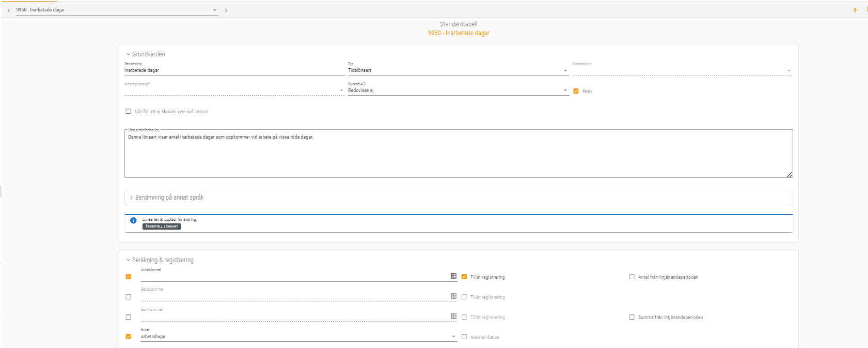This screenshot has width=868, height=348.
Task: Click into the Benämning text field
Action: point(234,70)
